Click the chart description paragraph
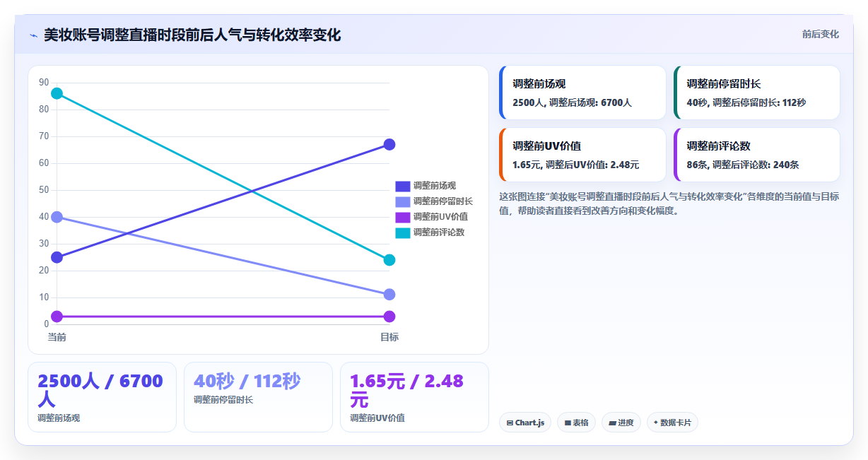Screen dimensions: 868x460 (x=669, y=204)
